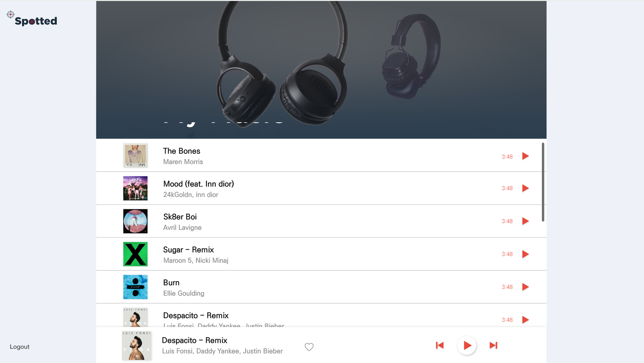Click the Burn album cover thumbnail

point(135,287)
